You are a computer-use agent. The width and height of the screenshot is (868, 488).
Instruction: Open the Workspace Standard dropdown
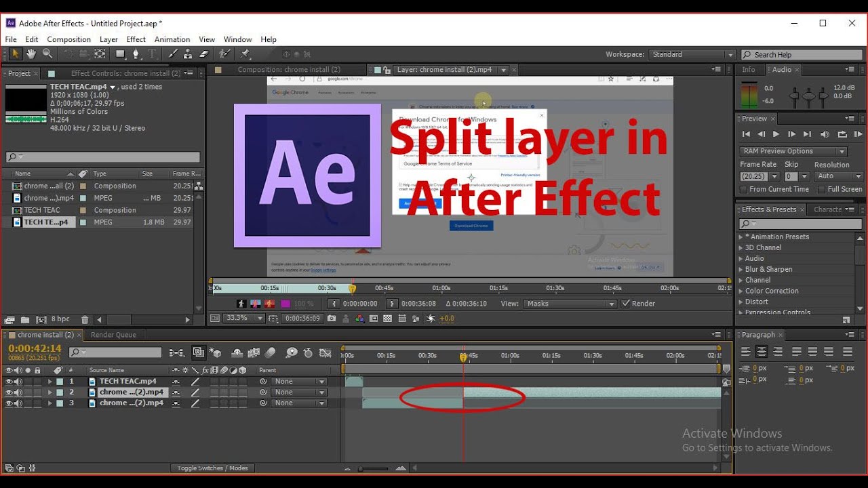pyautogui.click(x=692, y=54)
